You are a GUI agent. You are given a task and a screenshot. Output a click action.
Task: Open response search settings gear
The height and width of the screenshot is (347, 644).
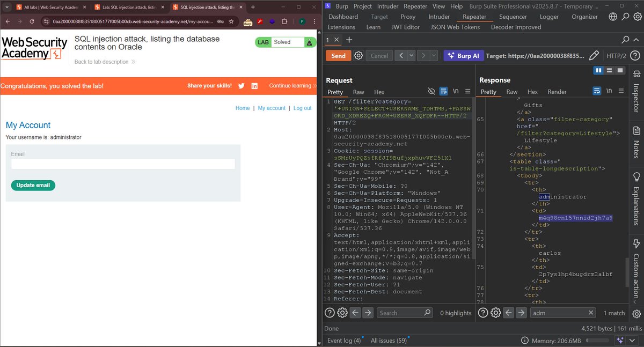coord(496,313)
